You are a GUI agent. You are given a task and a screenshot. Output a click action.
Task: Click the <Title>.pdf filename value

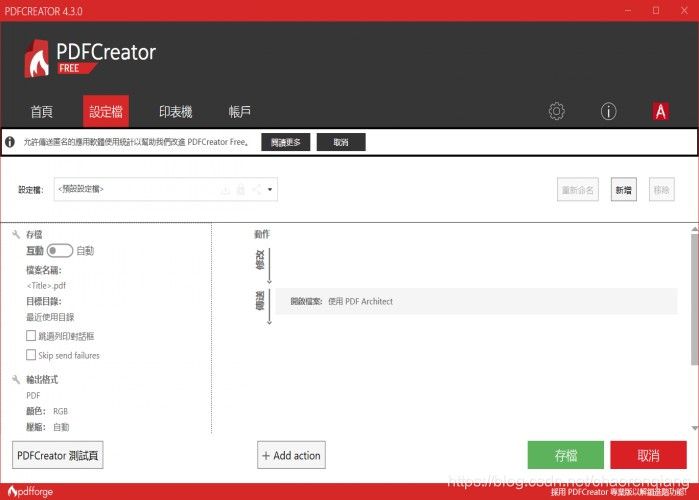click(46, 286)
